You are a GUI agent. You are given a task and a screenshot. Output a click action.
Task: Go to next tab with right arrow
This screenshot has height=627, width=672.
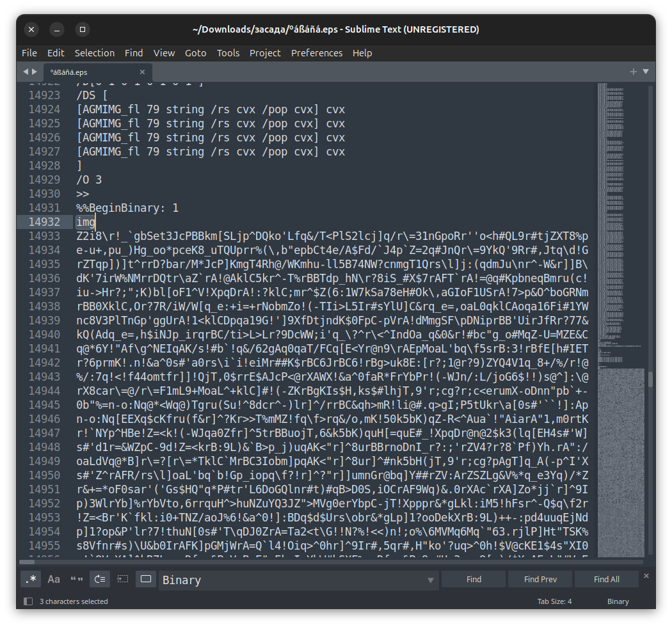click(x=35, y=72)
